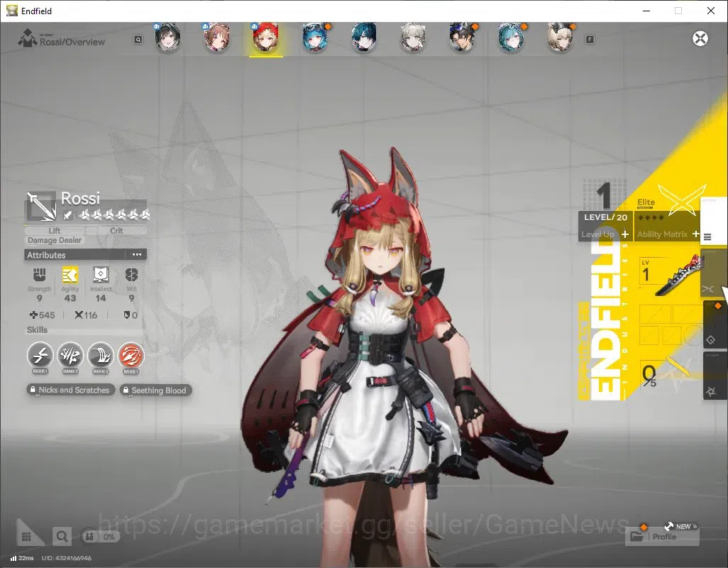Image resolution: width=728 pixels, height=568 pixels.
Task: Click the Intellect book icon
Action: click(101, 275)
